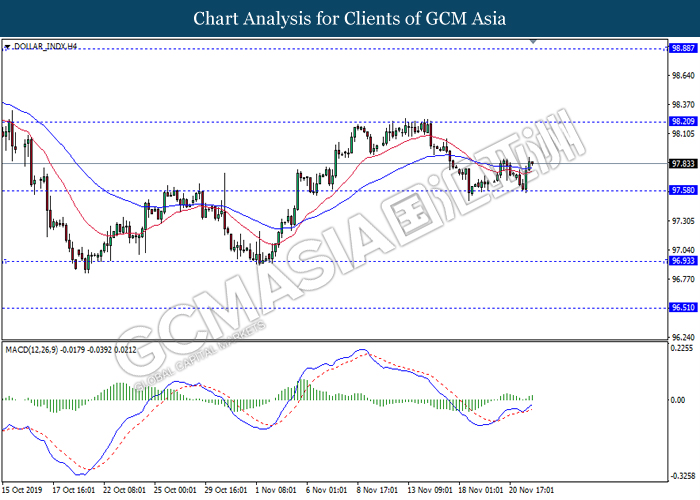Click the DOLLAR_INDX,H4 chart symbol label
Image resolution: width=700 pixels, height=500 pixels.
pos(45,46)
